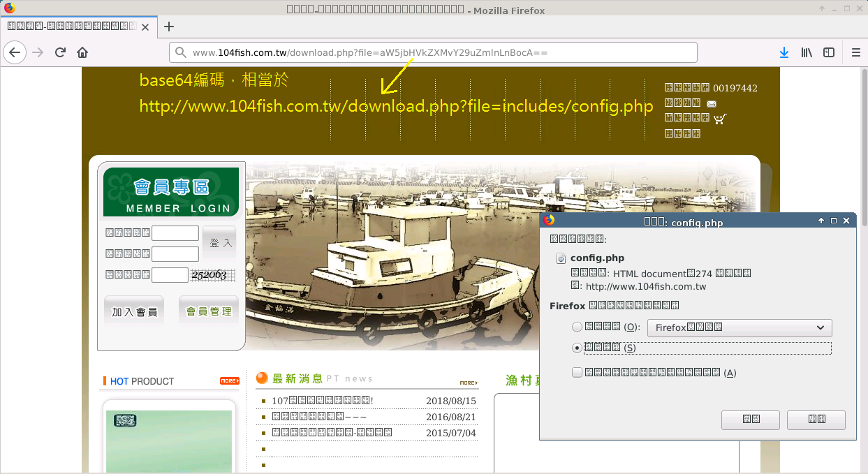The height and width of the screenshot is (474, 868).
Task: Click the http://www.104fish.com.tw source text in dialog
Action: tap(646, 287)
